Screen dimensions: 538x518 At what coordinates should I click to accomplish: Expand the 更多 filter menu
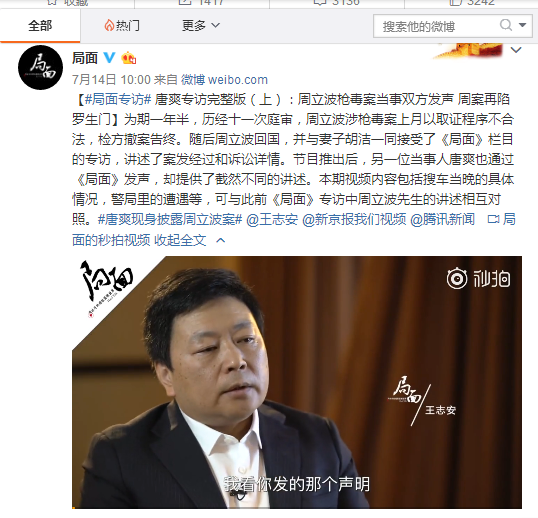pos(201,26)
